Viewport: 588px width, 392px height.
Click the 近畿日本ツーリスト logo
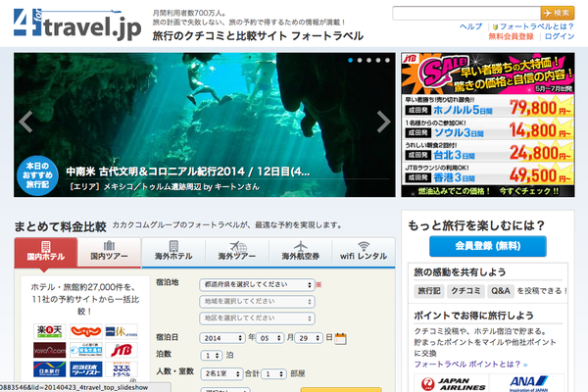(85, 369)
